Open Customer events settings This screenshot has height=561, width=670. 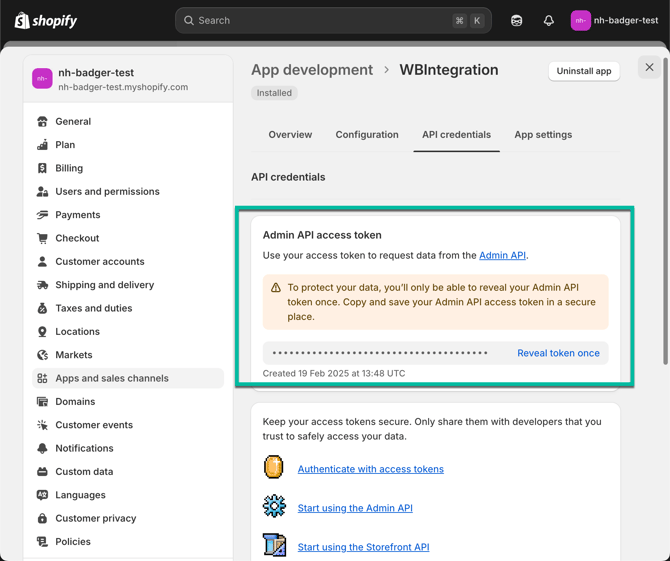click(94, 425)
